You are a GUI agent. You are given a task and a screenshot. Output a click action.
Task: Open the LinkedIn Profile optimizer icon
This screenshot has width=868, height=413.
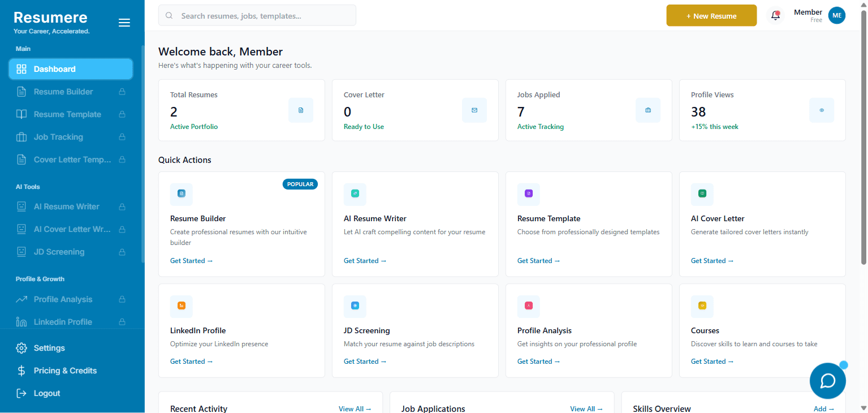pos(21,322)
